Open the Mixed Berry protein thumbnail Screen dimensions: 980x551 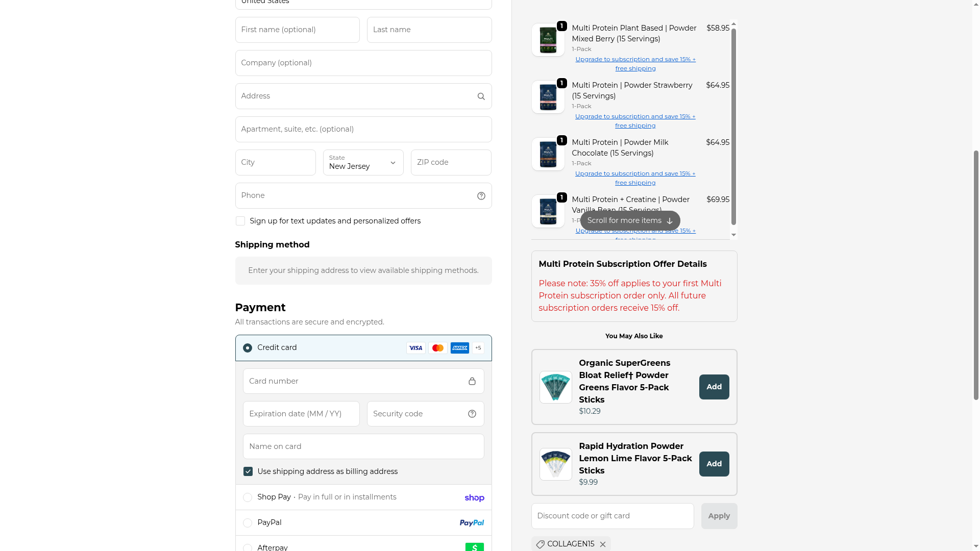pyautogui.click(x=548, y=40)
